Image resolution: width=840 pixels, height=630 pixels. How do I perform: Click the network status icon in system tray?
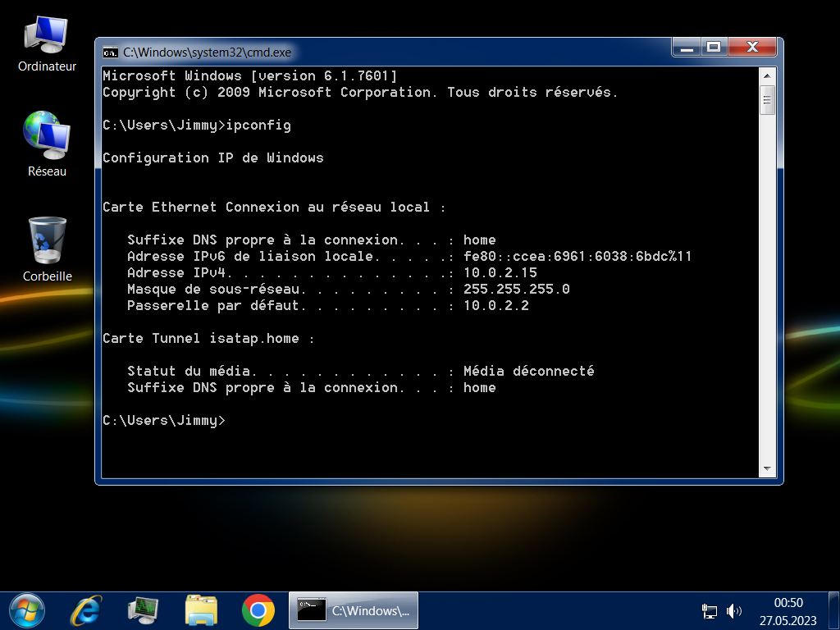click(710, 611)
